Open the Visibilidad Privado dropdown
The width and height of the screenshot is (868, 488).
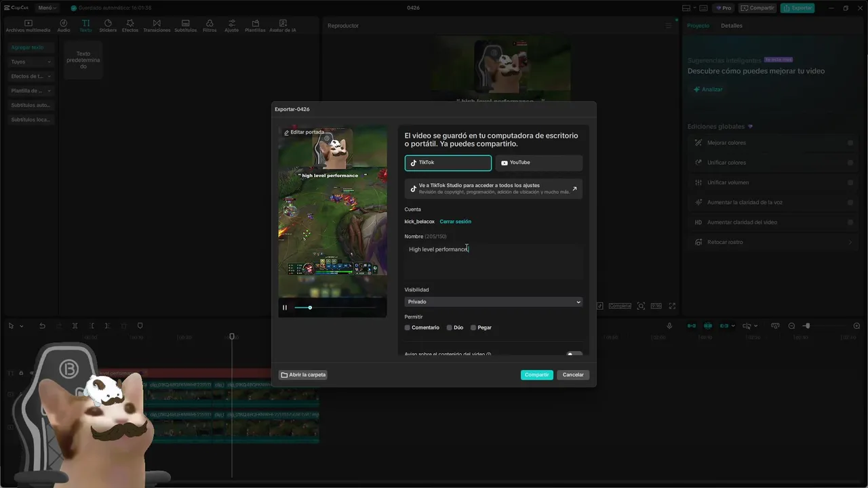click(494, 302)
